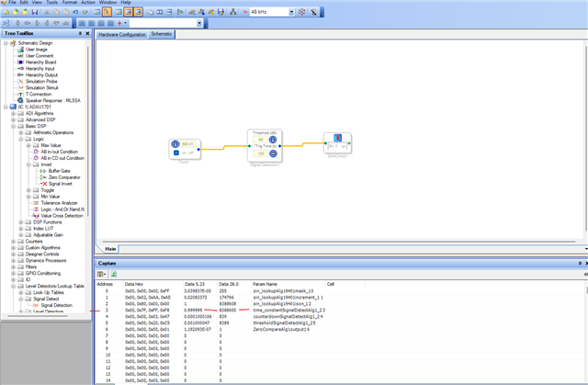This screenshot has width=588, height=385.
Task: Click the schematic horizontal scrollbar
Action: 339,242
